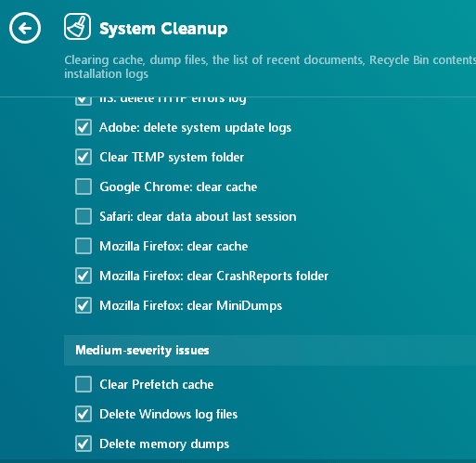Check Clear Prefetch cache option

(x=84, y=384)
